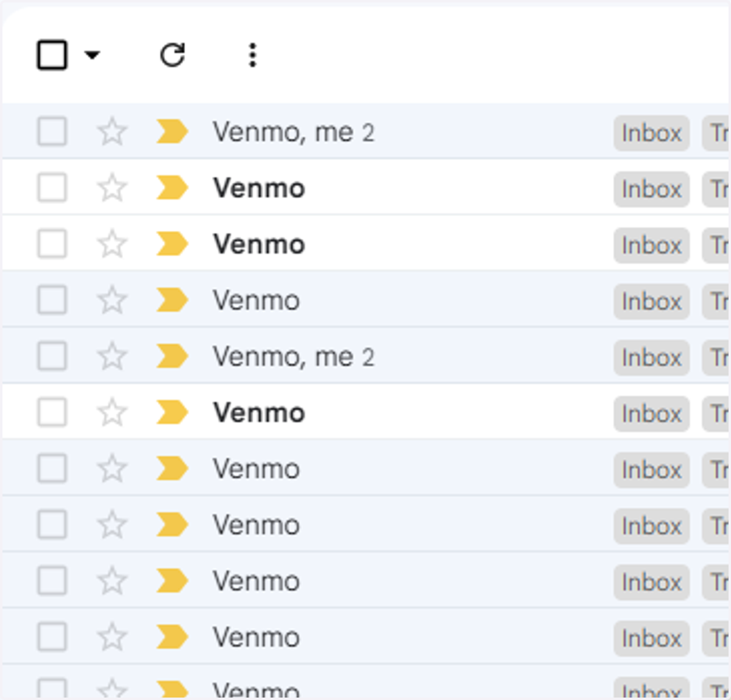Star the first unread bold Venmo email
This screenshot has width=731, height=700.
point(112,188)
